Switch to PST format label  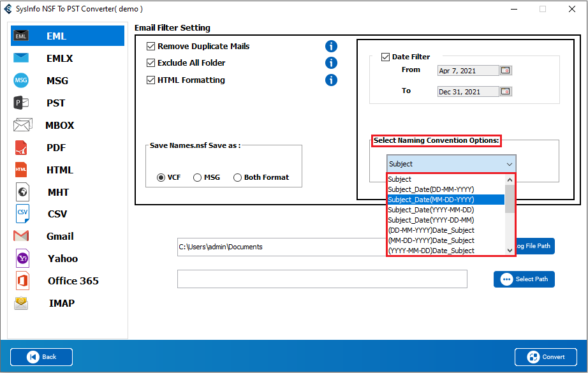point(56,103)
